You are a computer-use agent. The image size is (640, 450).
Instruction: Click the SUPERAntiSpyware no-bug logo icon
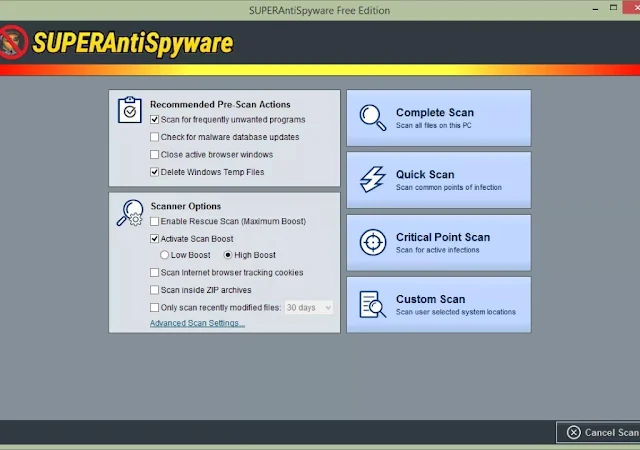(13, 42)
